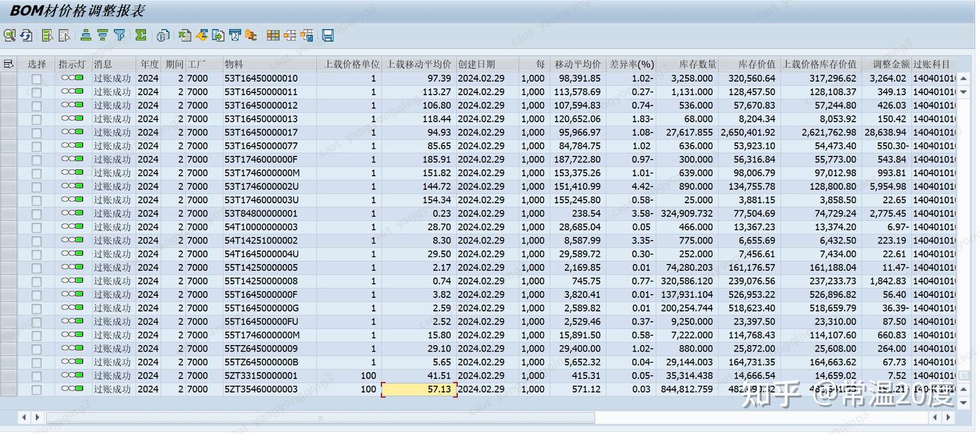Screen dimensions: 980x434
Task: Select the highlighted value 57.13 cell
Action: click(x=417, y=389)
